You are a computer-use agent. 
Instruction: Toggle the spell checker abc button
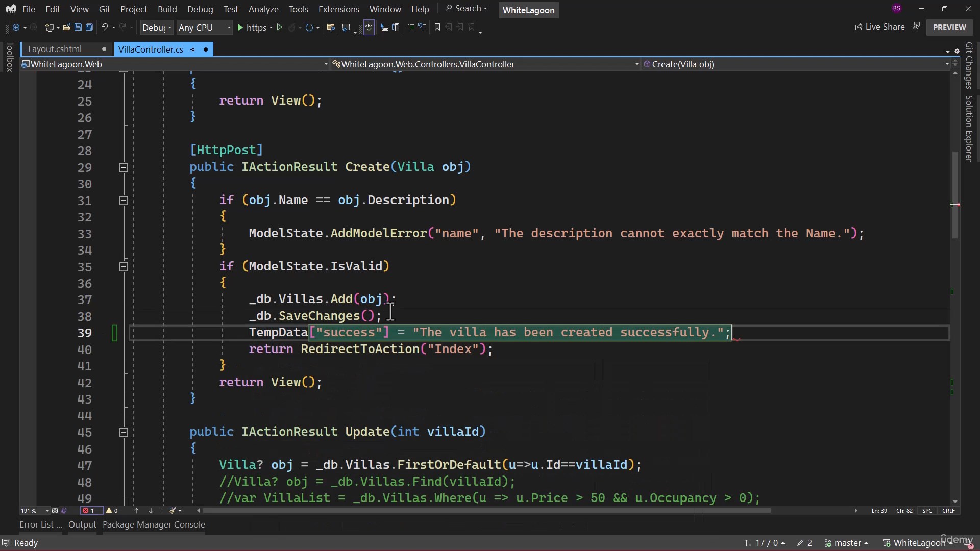coord(369,27)
